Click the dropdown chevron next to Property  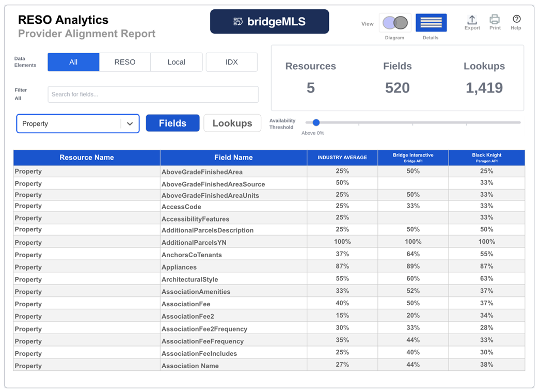pos(130,123)
